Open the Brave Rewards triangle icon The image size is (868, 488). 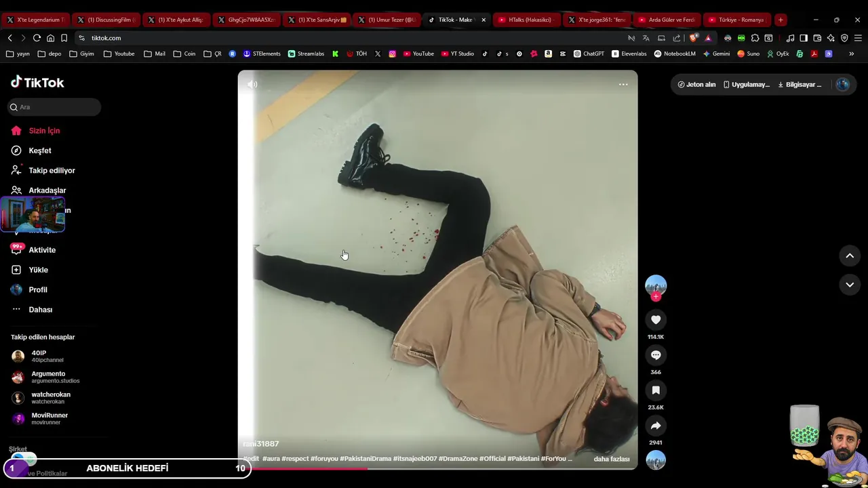pyautogui.click(x=708, y=38)
